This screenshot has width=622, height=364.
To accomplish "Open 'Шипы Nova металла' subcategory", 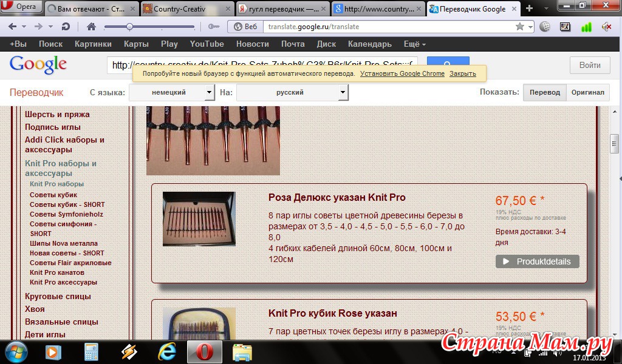I will pyautogui.click(x=63, y=244).
